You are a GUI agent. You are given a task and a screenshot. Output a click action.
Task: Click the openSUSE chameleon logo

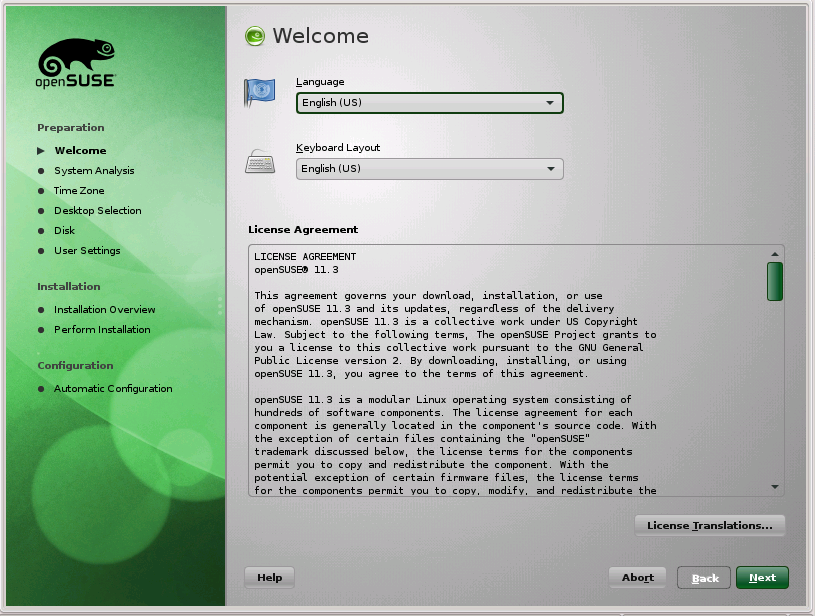76,63
